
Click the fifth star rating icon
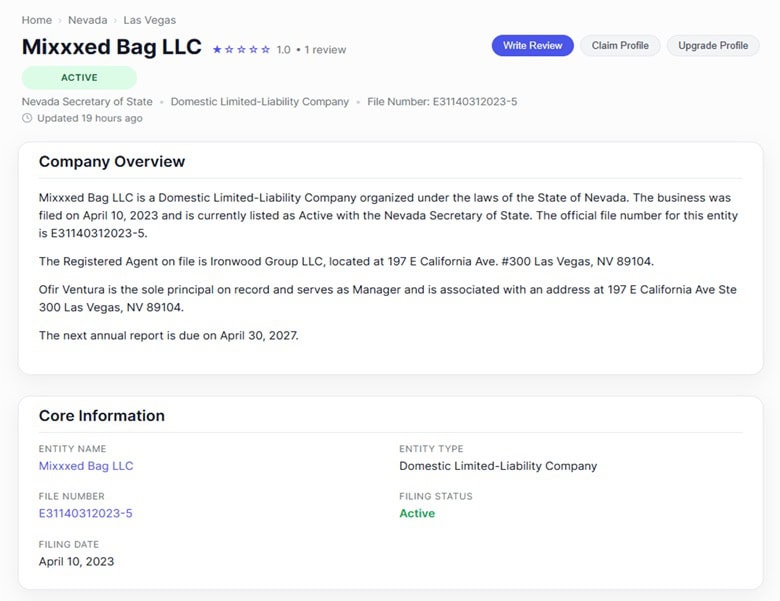click(x=266, y=49)
